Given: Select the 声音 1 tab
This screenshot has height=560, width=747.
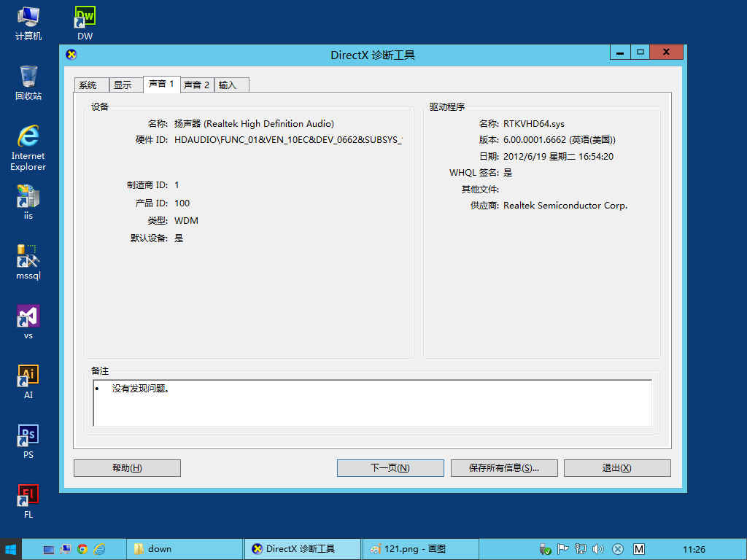Looking at the screenshot, I should pos(161,84).
